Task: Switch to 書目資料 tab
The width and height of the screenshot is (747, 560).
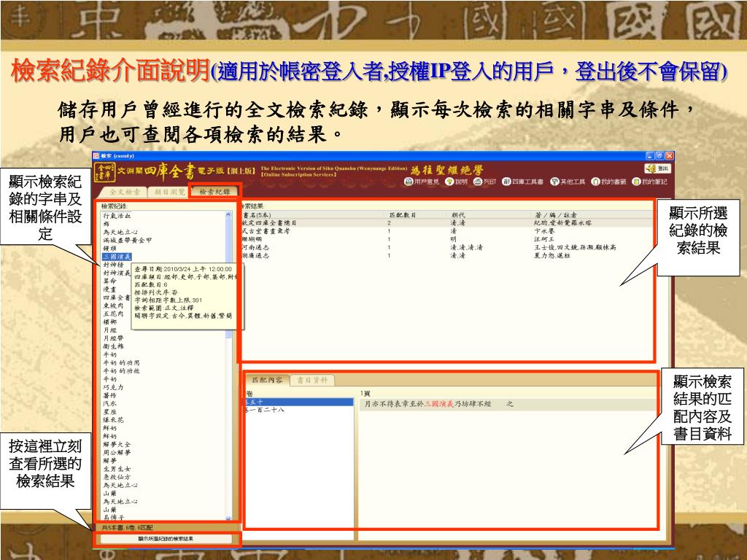Action: 312,380
